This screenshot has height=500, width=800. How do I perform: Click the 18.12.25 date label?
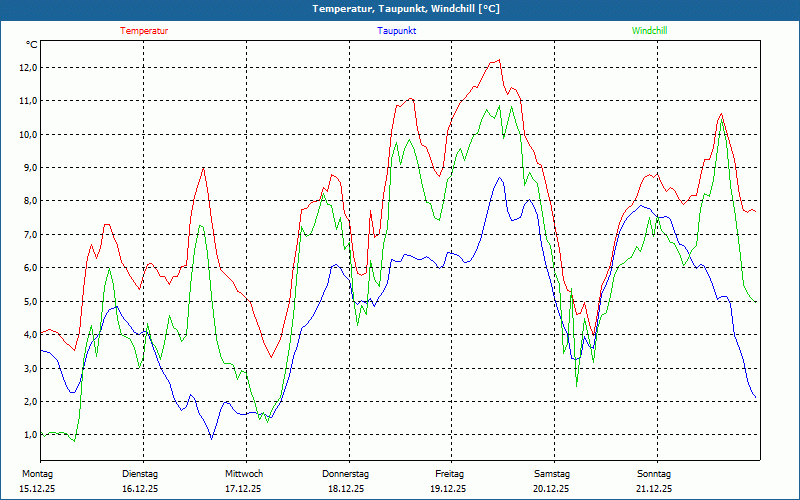click(346, 489)
